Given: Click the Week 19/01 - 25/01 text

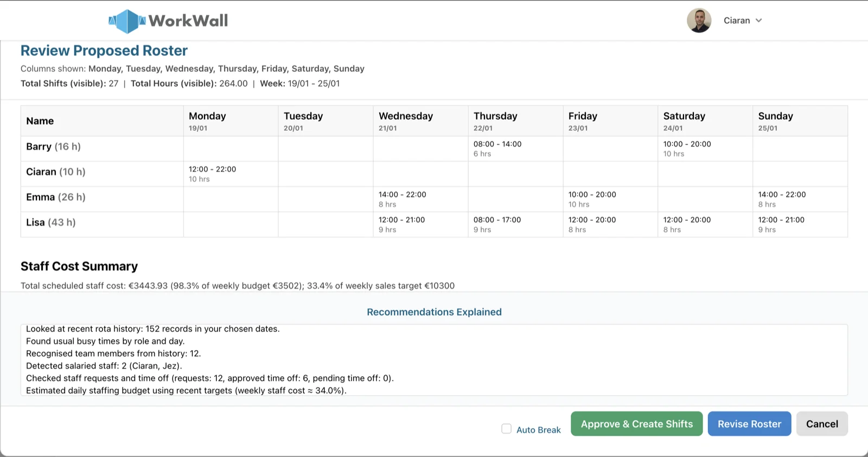Looking at the screenshot, I should pos(300,84).
